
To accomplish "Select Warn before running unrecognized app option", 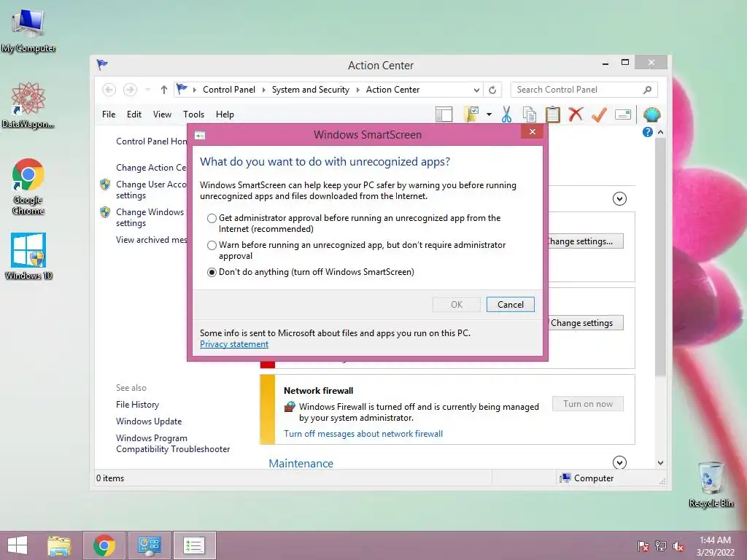I will coord(212,245).
